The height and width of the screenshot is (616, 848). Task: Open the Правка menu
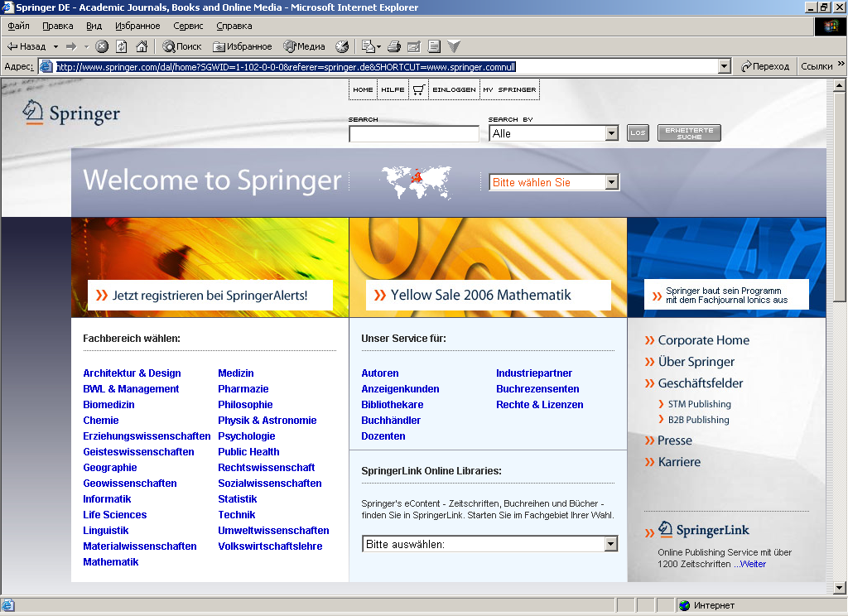[58, 26]
